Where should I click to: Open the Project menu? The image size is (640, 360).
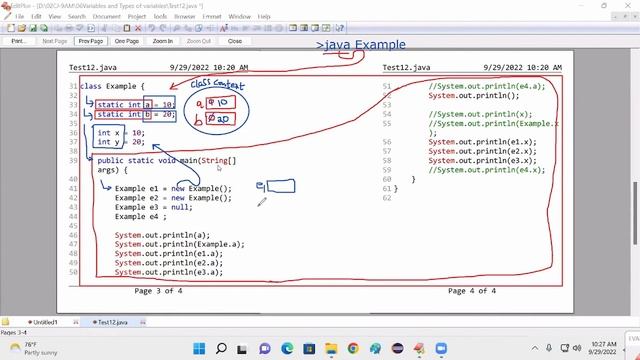(137, 17)
